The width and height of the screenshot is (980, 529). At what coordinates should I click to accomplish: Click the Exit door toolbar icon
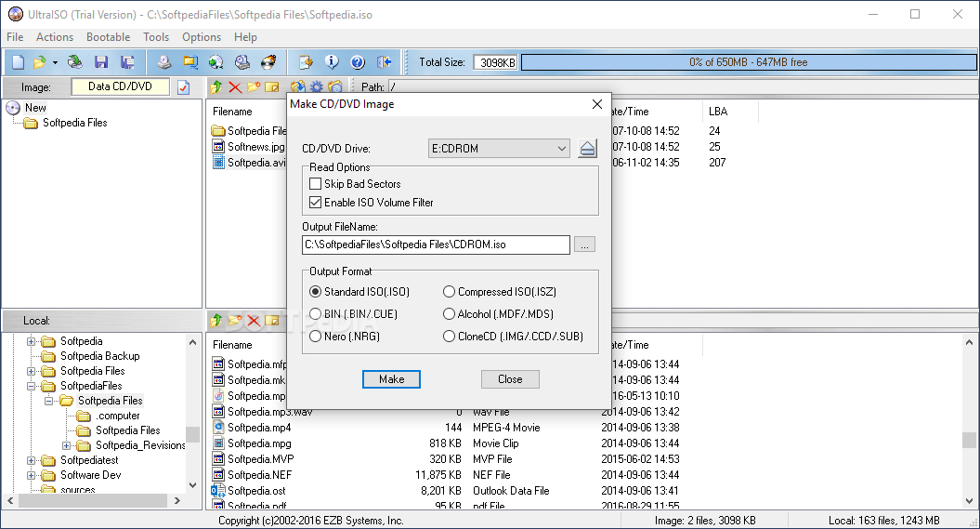point(384,62)
